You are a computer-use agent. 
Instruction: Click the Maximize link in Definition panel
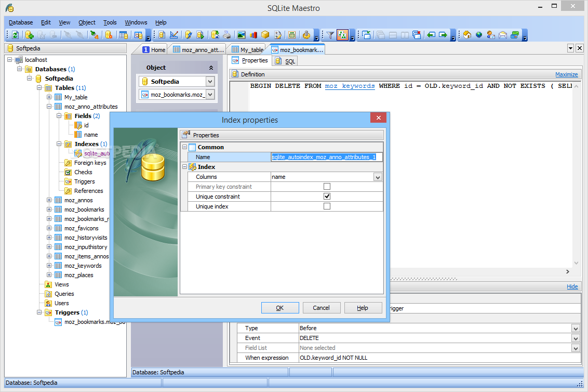[x=566, y=74]
